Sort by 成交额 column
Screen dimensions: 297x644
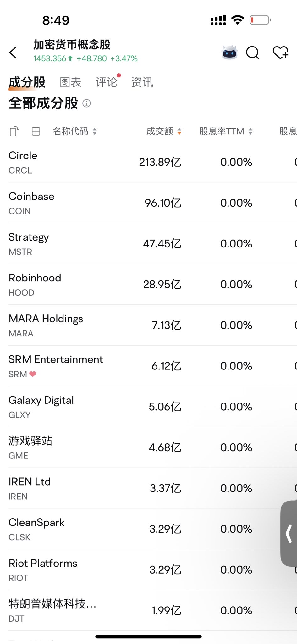pyautogui.click(x=164, y=131)
